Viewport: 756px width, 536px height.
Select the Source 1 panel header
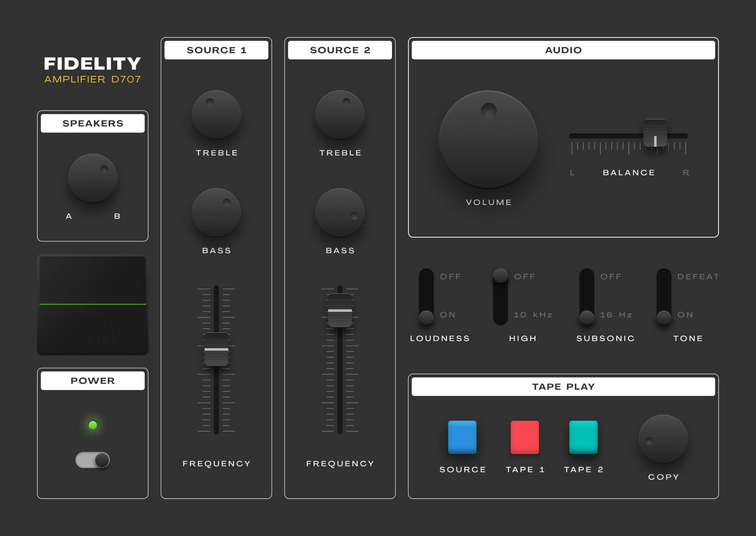[217, 50]
